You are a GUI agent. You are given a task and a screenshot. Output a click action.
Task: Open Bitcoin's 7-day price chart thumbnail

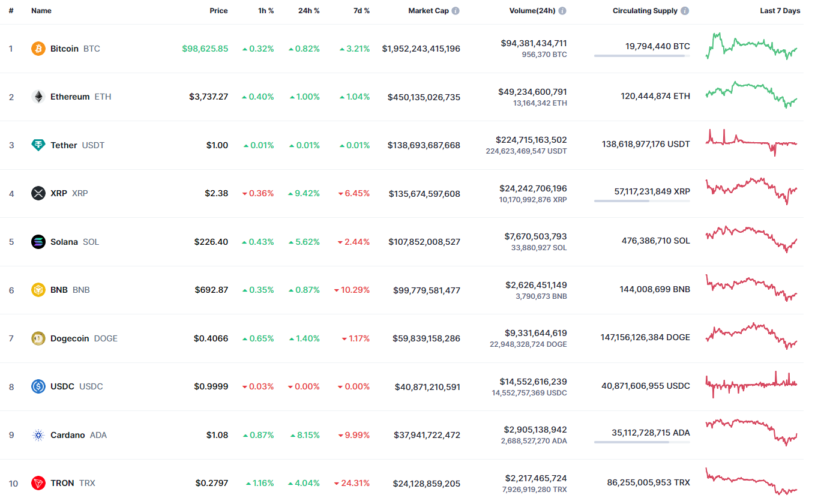(x=751, y=46)
